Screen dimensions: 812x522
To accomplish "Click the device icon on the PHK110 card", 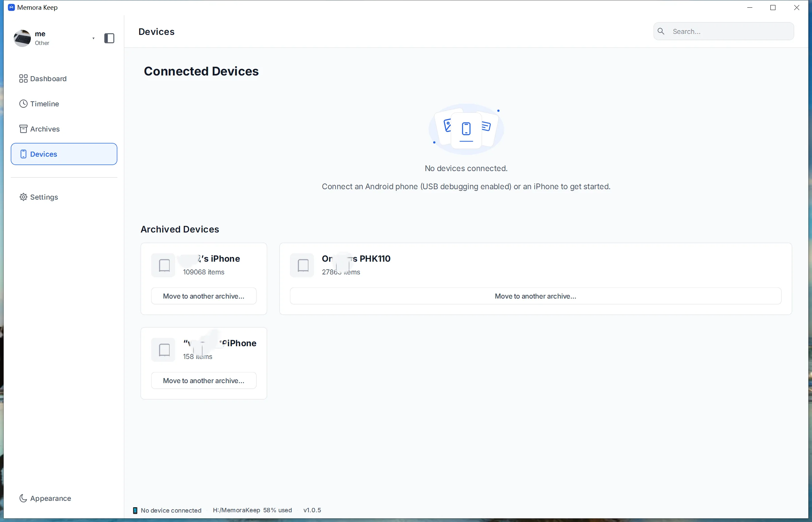I will 302,265.
